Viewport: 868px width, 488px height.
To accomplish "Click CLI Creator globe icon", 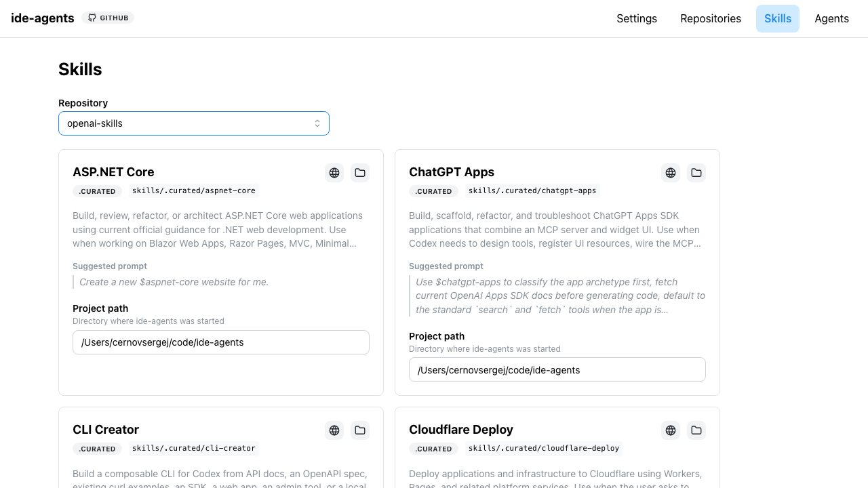I will tap(334, 430).
